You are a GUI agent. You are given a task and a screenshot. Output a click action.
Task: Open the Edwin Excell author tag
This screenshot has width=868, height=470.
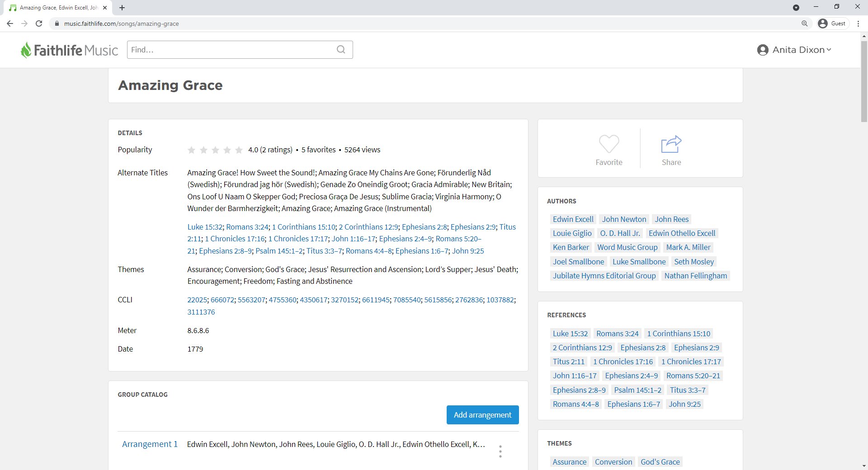click(573, 219)
